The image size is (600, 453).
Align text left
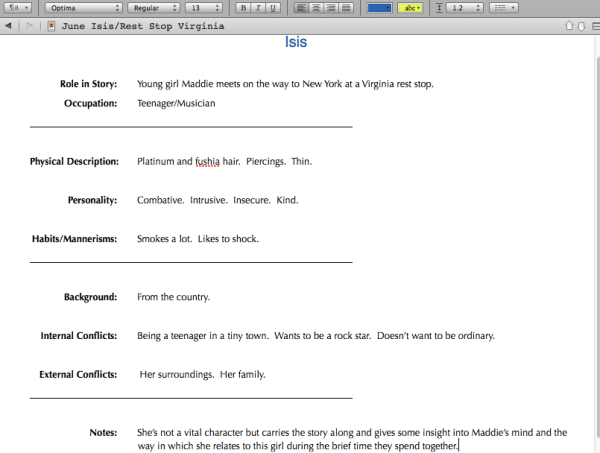point(302,8)
